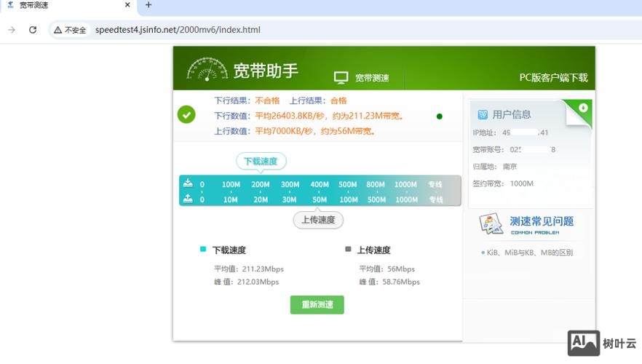Click the 宽带助手 speedometer logo
The image size is (642, 364).
pyautogui.click(x=207, y=69)
